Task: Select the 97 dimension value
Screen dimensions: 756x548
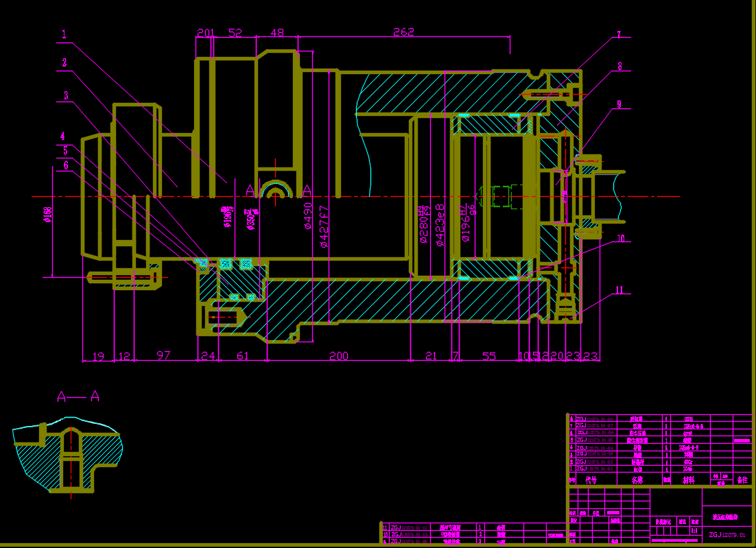Action: 164,355
